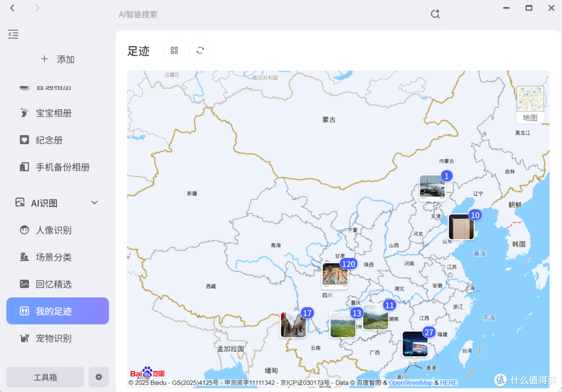This screenshot has height=392, width=562.
Task: Click the 我的足迹 footprints icon
Action: click(24, 311)
